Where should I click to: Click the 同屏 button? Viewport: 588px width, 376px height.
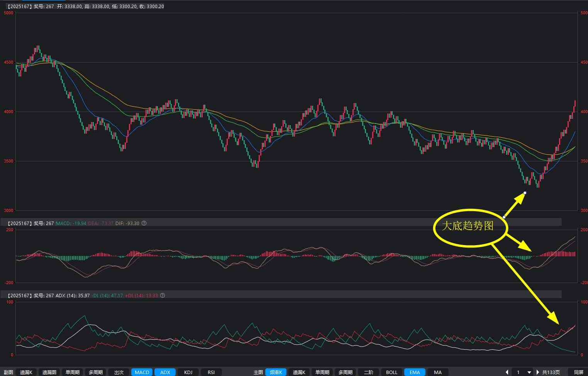tap(578, 372)
